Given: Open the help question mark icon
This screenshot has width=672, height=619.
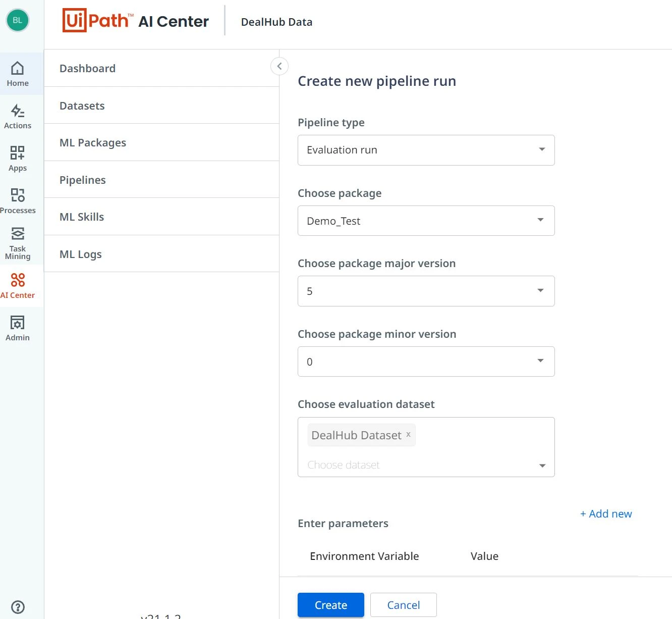Looking at the screenshot, I should pyautogui.click(x=18, y=607).
